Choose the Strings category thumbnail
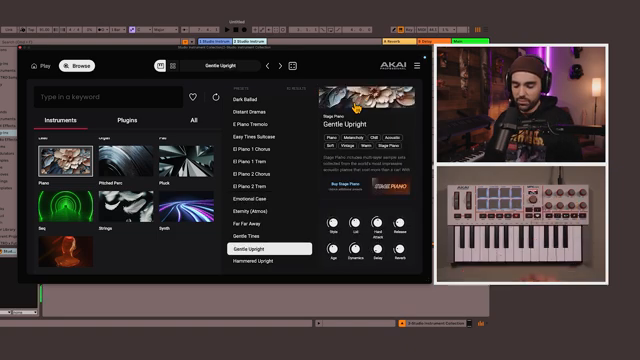The height and width of the screenshot is (360, 640). tap(126, 207)
